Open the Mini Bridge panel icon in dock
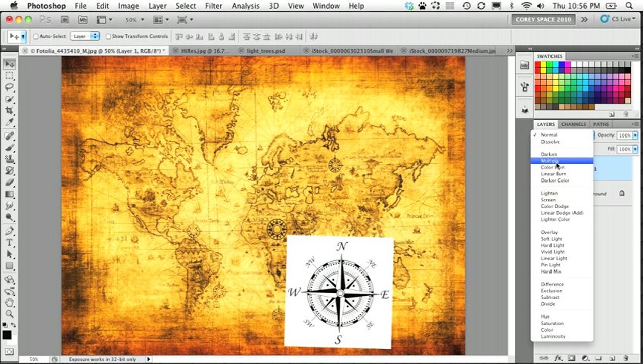 [524, 66]
